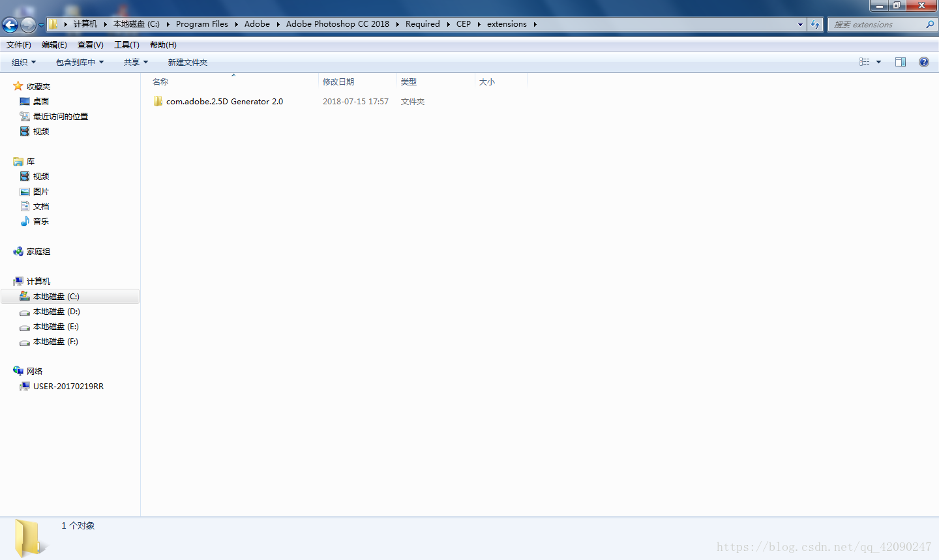This screenshot has width=939, height=560.
Task: Click the magnifier search icon
Action: coord(930,24)
